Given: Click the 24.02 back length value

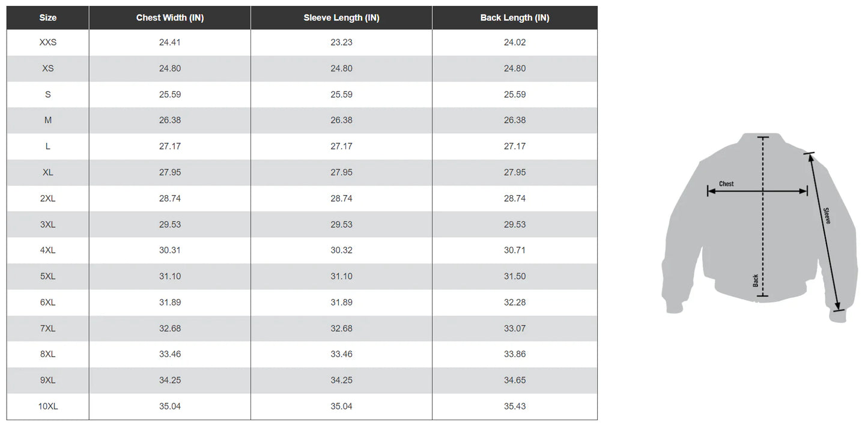Looking at the screenshot, I should point(515,43).
